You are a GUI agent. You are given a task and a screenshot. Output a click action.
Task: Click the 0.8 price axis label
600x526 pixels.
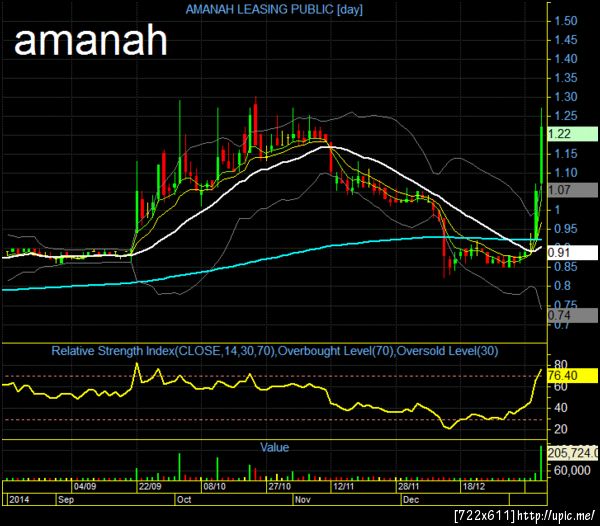click(x=562, y=285)
